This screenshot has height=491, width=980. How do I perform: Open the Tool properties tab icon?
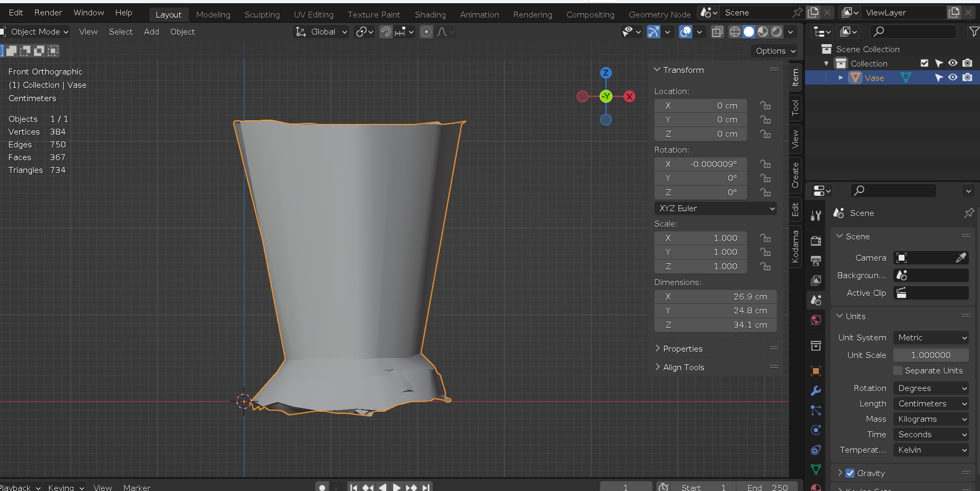click(816, 215)
